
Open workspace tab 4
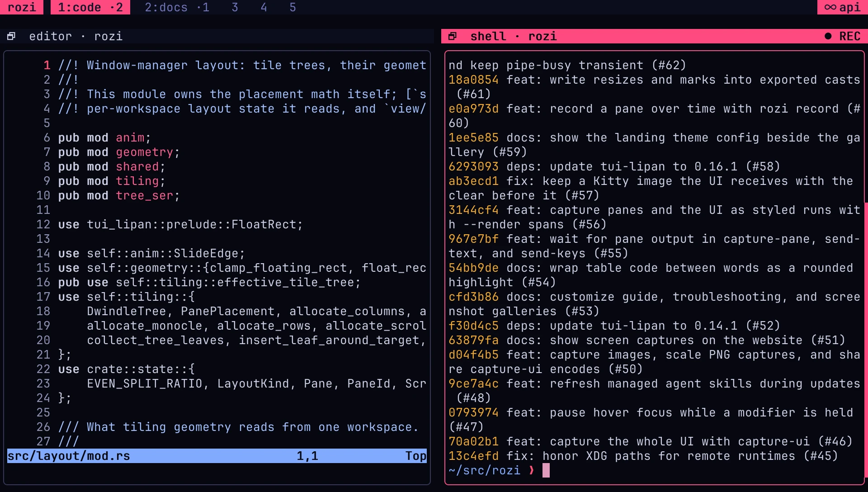(x=264, y=7)
